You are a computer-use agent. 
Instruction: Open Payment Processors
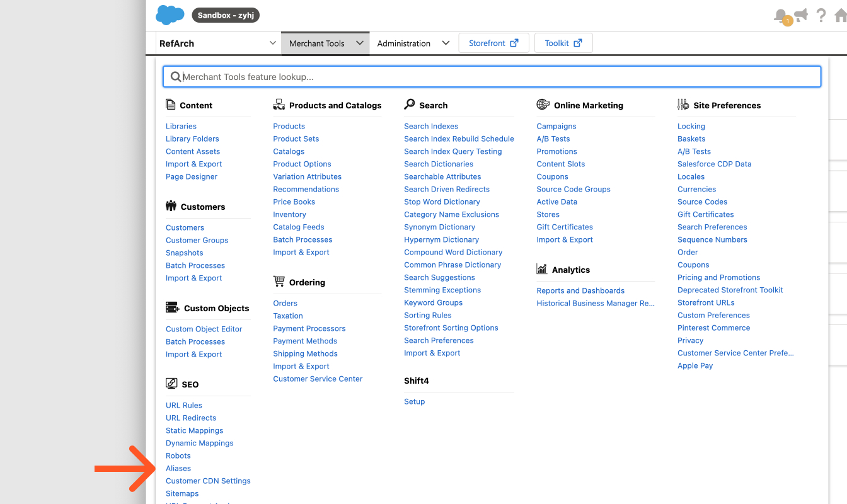click(x=309, y=328)
